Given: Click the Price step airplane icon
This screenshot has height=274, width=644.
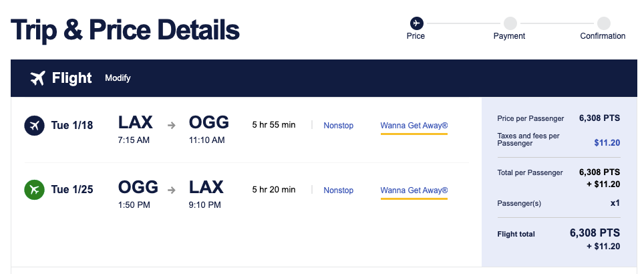Looking at the screenshot, I should click(x=416, y=23).
